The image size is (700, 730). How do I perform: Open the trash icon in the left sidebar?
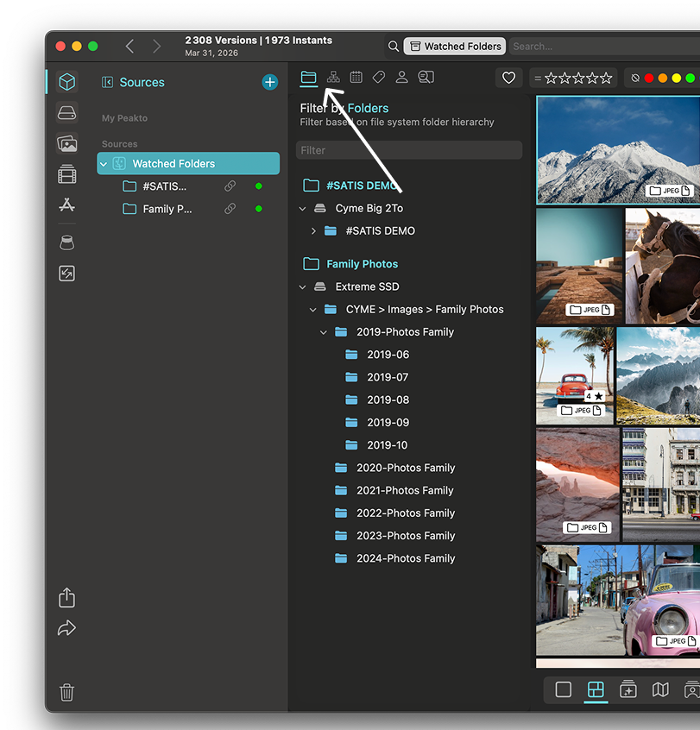pos(66,691)
